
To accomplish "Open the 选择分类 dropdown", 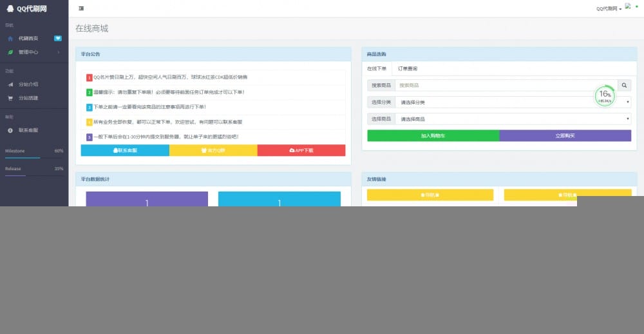I will [x=512, y=102].
